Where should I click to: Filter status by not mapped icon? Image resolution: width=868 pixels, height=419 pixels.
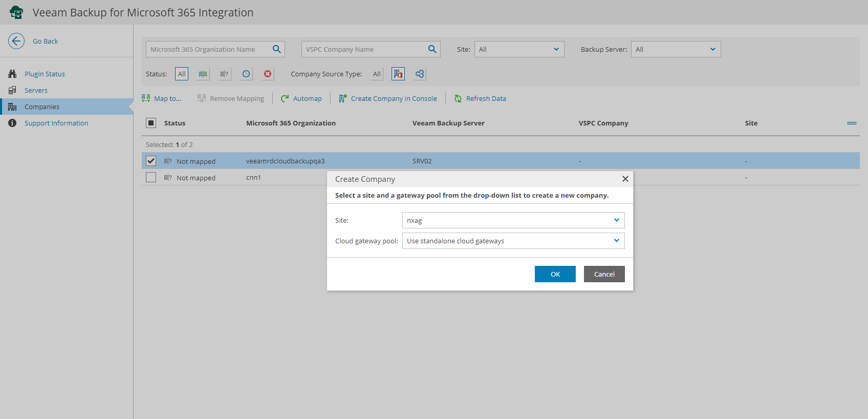(x=224, y=74)
